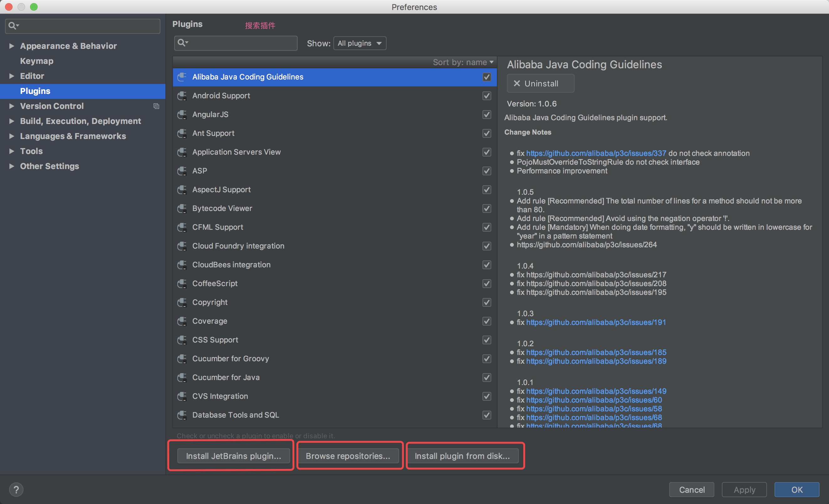Screen dimensions: 829x504
Task: Click the project-level icon next to Version Control
Action: pyautogui.click(x=156, y=106)
